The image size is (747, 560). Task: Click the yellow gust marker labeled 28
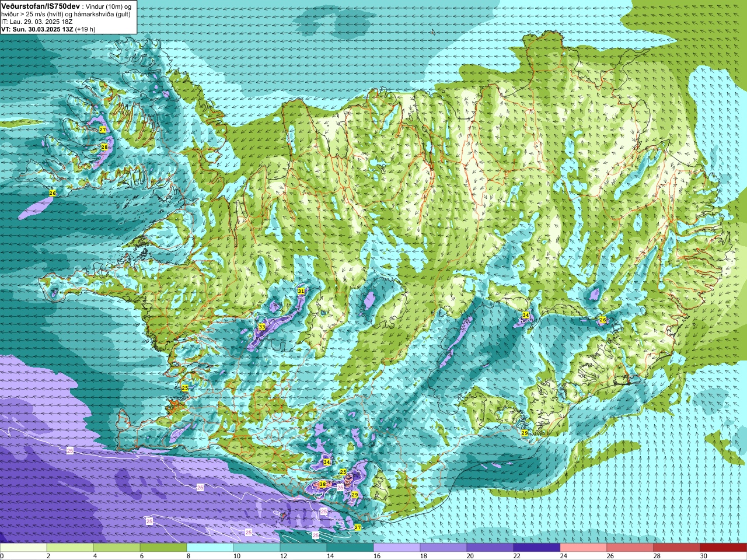pos(104,146)
